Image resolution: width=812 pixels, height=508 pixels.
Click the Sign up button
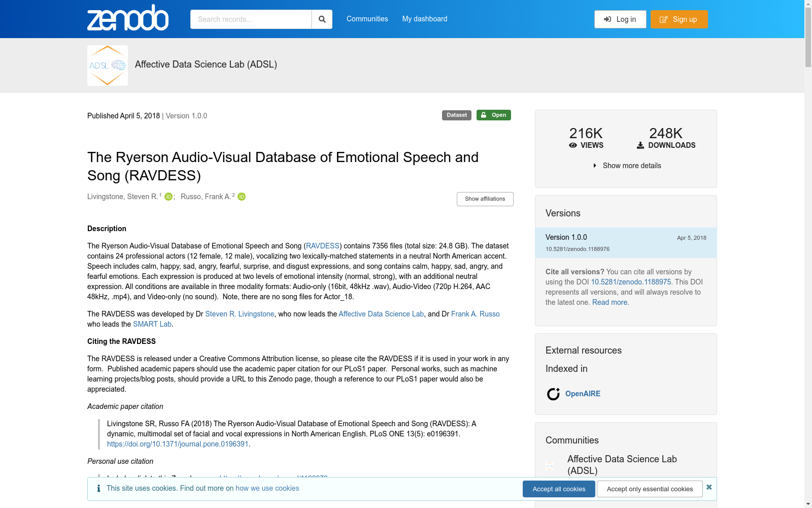pos(679,19)
